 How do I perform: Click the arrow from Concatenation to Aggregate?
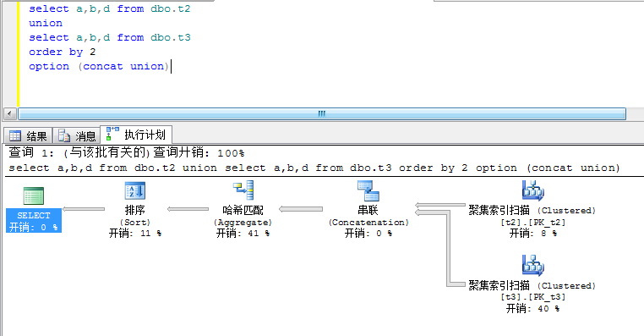coord(301,209)
